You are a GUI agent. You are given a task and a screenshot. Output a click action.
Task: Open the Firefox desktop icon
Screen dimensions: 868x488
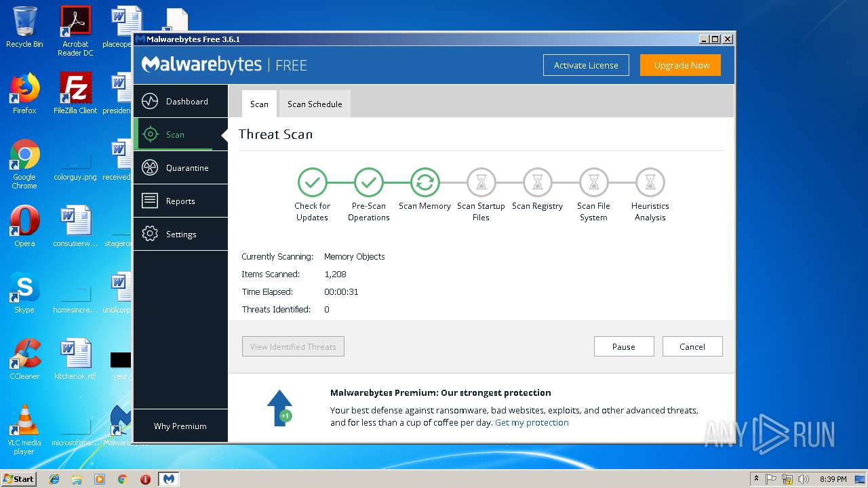[x=24, y=94]
